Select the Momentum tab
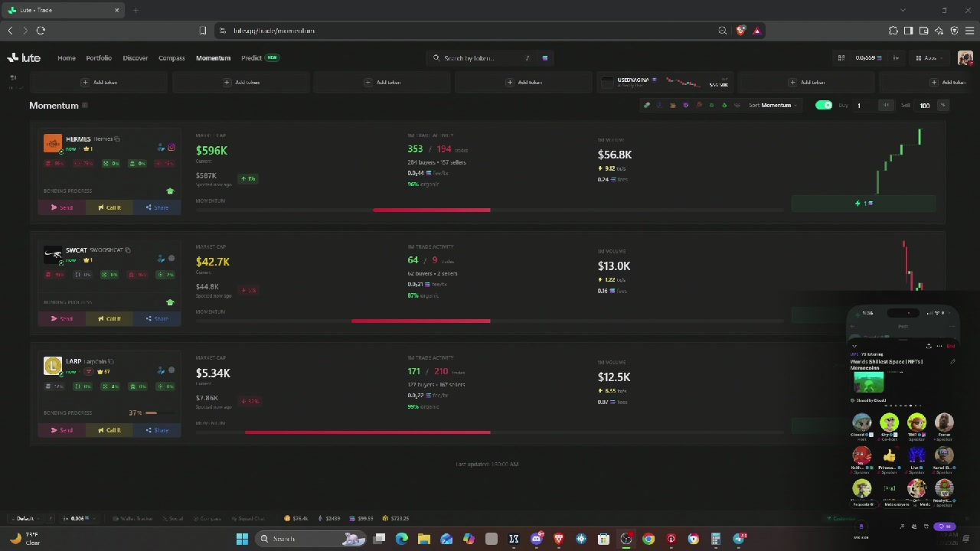The width and height of the screenshot is (980, 551). (213, 58)
